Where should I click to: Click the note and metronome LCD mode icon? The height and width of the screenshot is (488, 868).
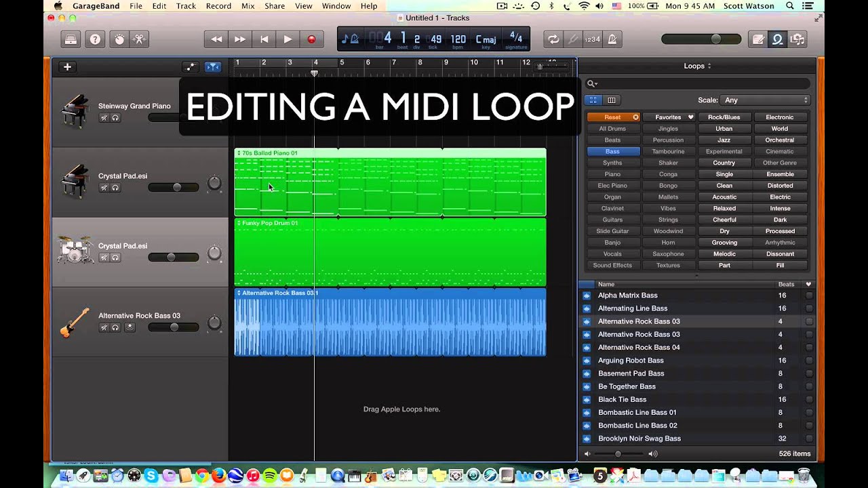(x=350, y=39)
